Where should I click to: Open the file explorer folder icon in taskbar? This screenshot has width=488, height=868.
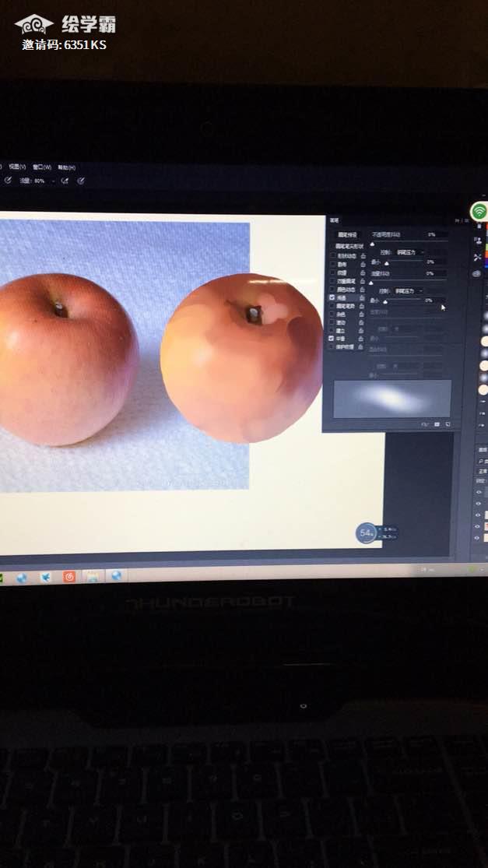93,577
